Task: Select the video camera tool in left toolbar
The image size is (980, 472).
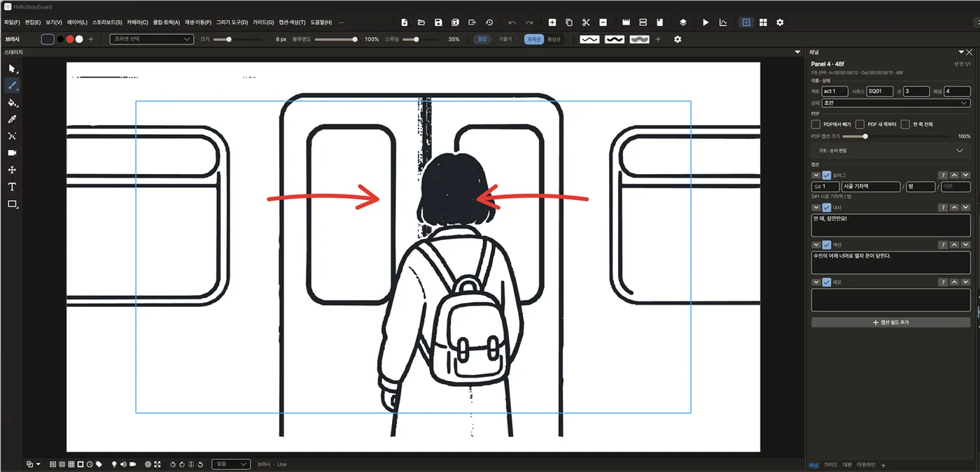Action: [x=12, y=152]
